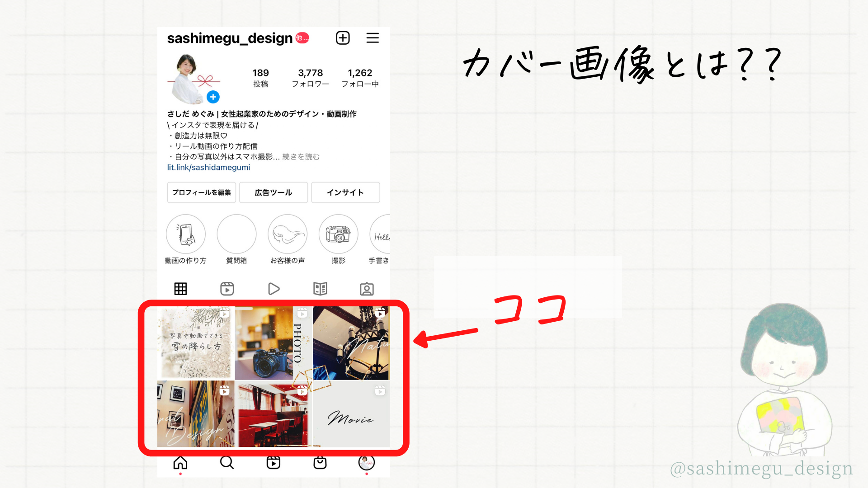
Task: Open Shop bag icon in bottom bar
Action: pos(320,463)
